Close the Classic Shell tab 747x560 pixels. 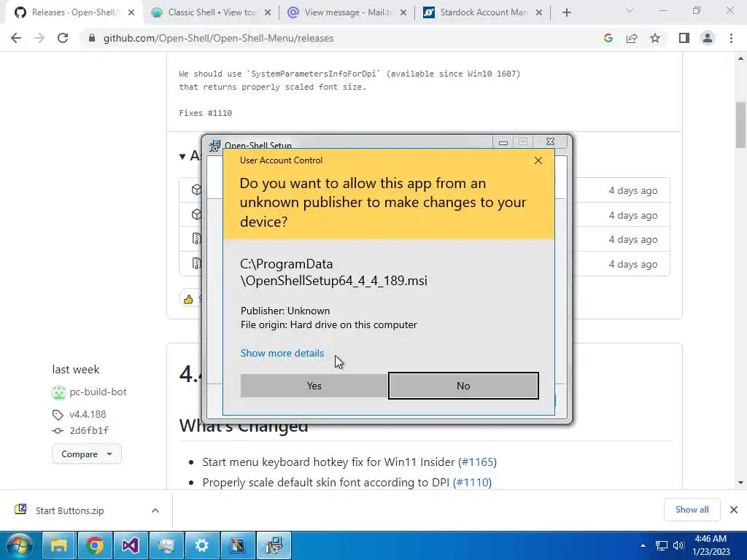268,12
